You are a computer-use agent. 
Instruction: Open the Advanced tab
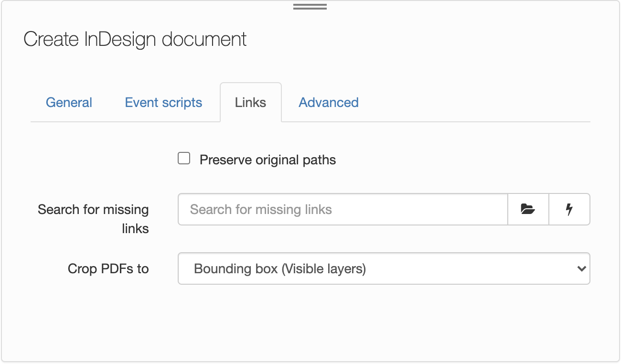(x=329, y=103)
